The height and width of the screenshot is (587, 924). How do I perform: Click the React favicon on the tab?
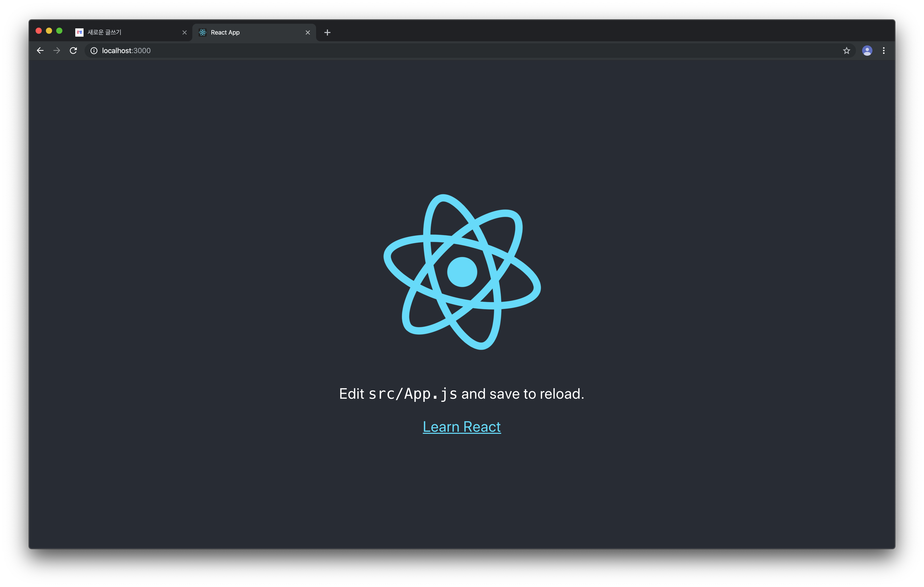(203, 33)
